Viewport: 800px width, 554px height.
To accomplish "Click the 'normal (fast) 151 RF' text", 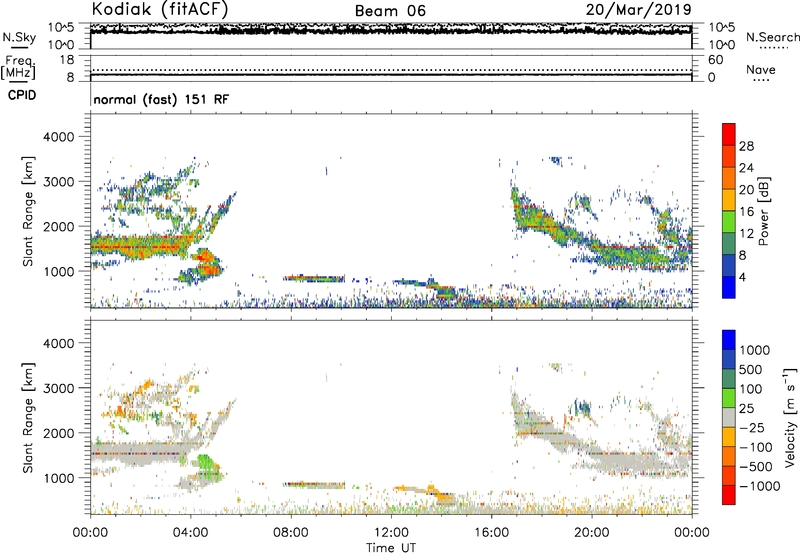I will coord(151,100).
